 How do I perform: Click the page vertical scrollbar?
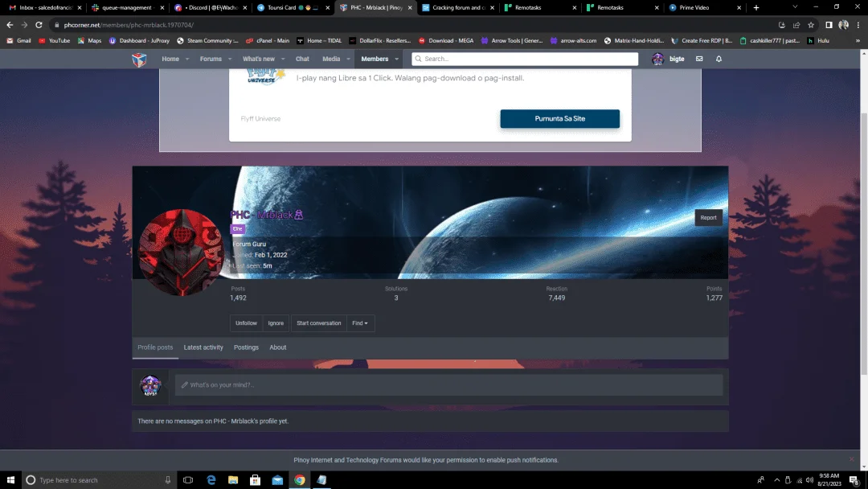[x=863, y=243]
